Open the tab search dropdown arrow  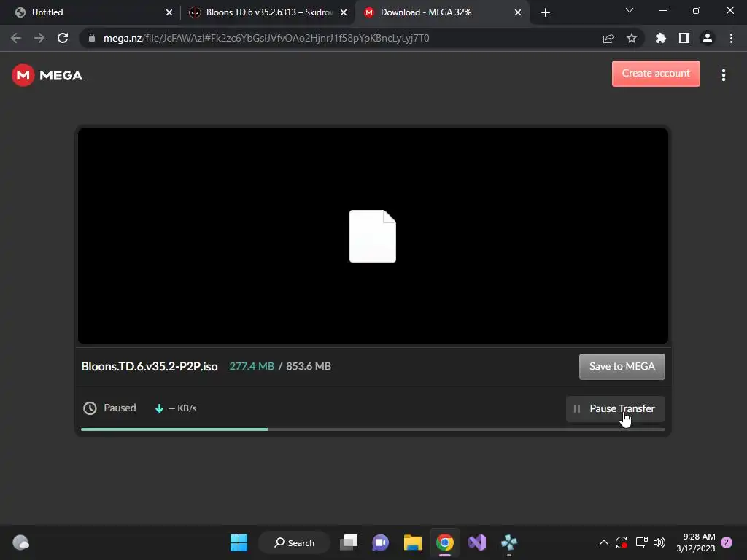[630, 10]
